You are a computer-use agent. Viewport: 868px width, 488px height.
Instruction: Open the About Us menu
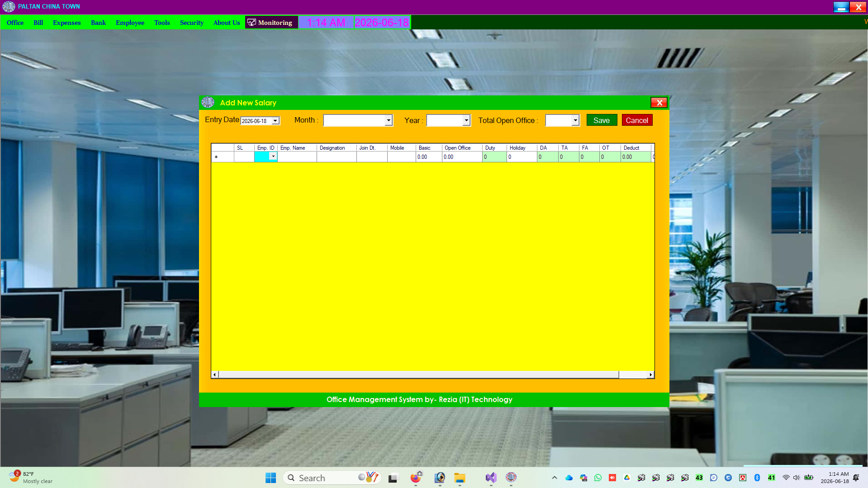(x=227, y=23)
